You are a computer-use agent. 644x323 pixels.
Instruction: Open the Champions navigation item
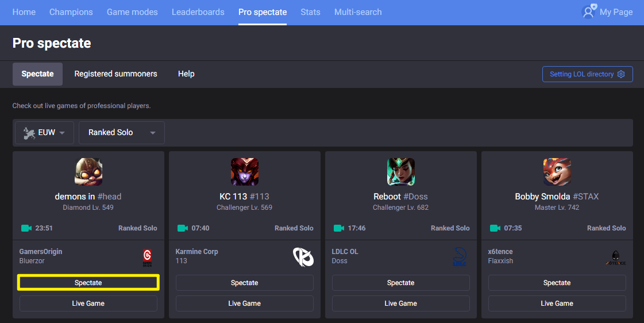coord(71,12)
